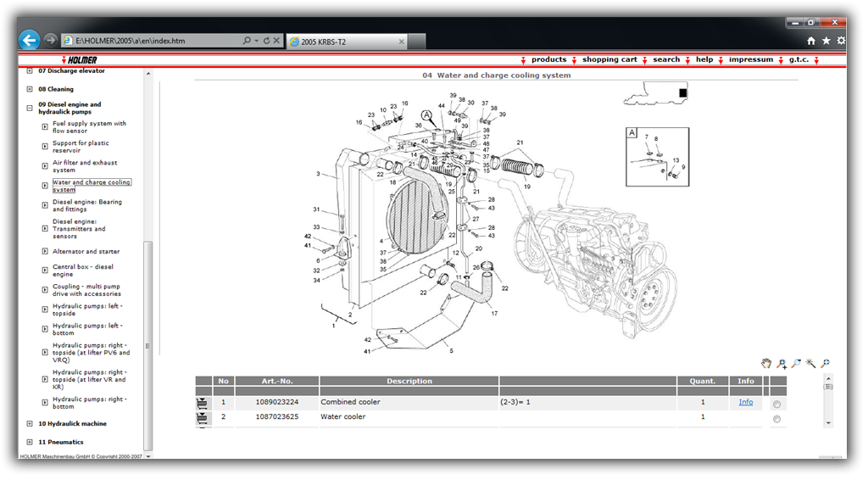This screenshot has width=868, height=480.
Task: Click the Alternator and starter item icon
Action: [45, 251]
